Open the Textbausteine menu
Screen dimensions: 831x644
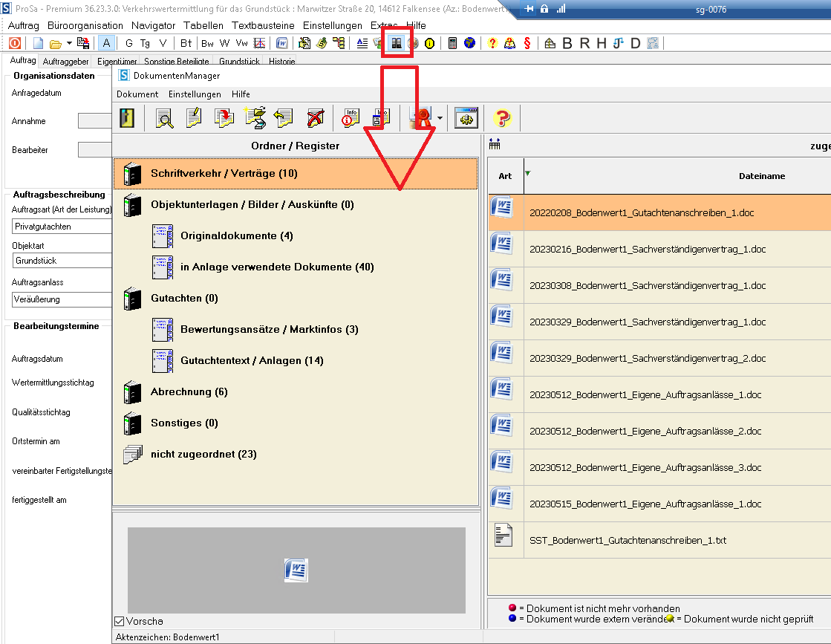pyautogui.click(x=263, y=25)
